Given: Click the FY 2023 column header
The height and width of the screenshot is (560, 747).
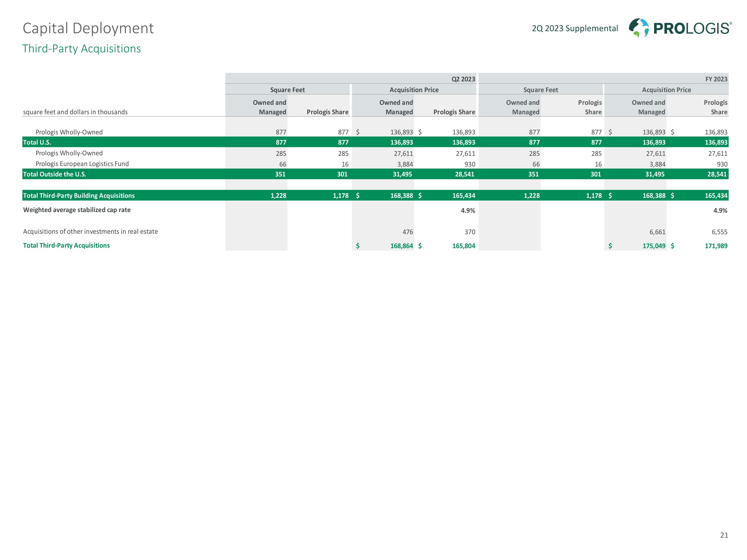Looking at the screenshot, I should (x=716, y=79).
